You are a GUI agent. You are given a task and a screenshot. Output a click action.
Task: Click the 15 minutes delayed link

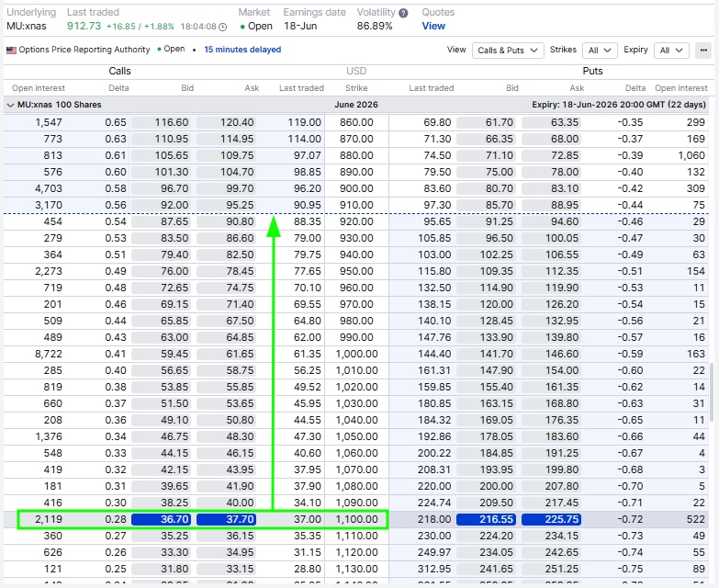[x=242, y=50]
